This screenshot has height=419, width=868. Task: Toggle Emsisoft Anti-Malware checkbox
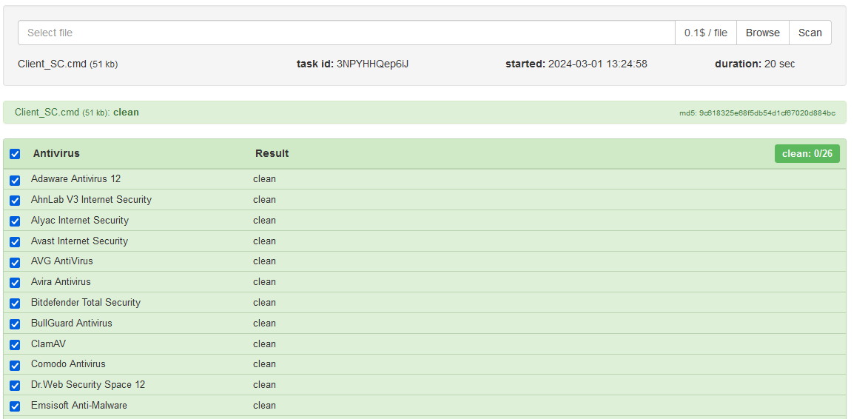(x=15, y=406)
